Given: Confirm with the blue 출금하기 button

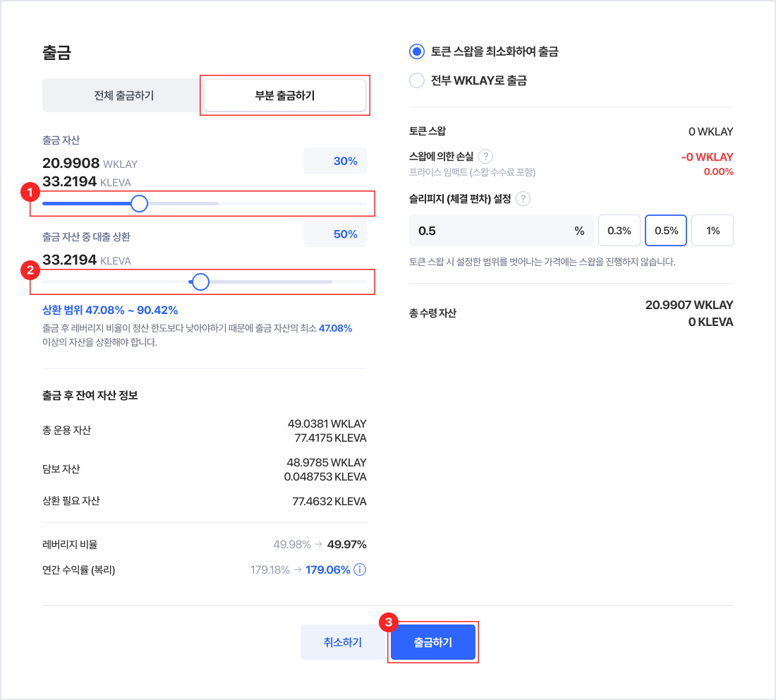Looking at the screenshot, I should click(433, 642).
